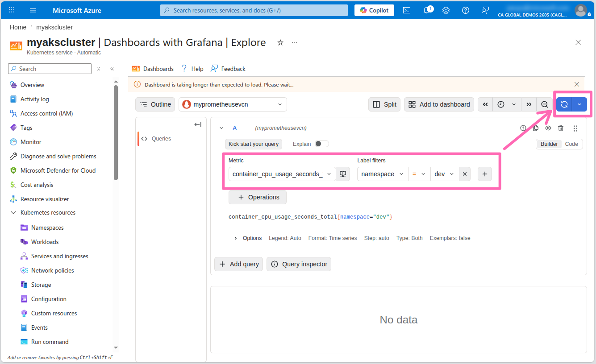Open the dev value dropdown
Image resolution: width=596 pixels, height=364 pixels.
coord(445,174)
